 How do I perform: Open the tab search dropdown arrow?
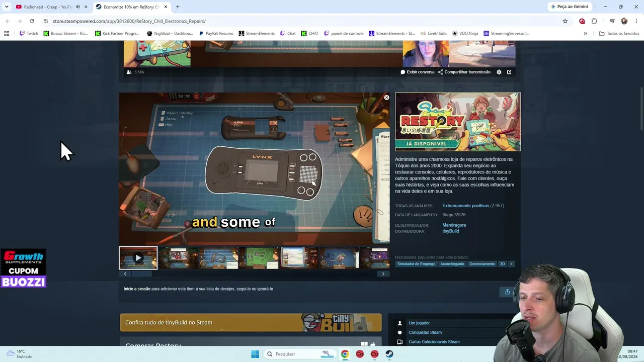tap(7, 7)
